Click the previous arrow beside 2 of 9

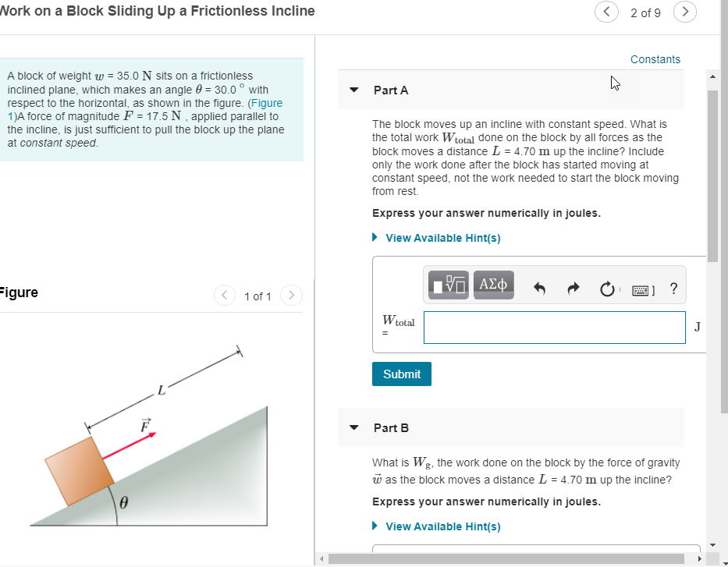pyautogui.click(x=606, y=12)
